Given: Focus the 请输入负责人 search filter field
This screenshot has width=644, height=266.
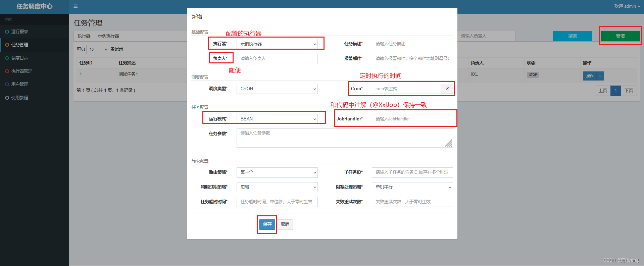Looking at the screenshot, I should [x=486, y=36].
